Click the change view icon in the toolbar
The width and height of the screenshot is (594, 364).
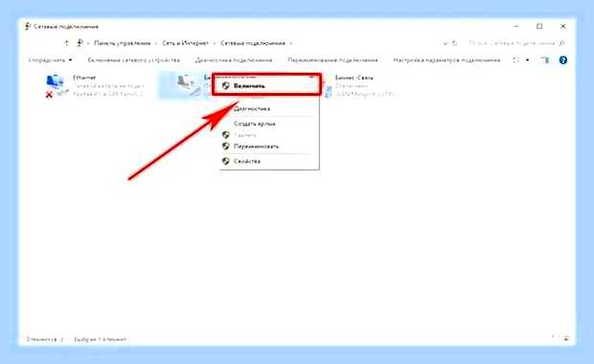tap(516, 59)
